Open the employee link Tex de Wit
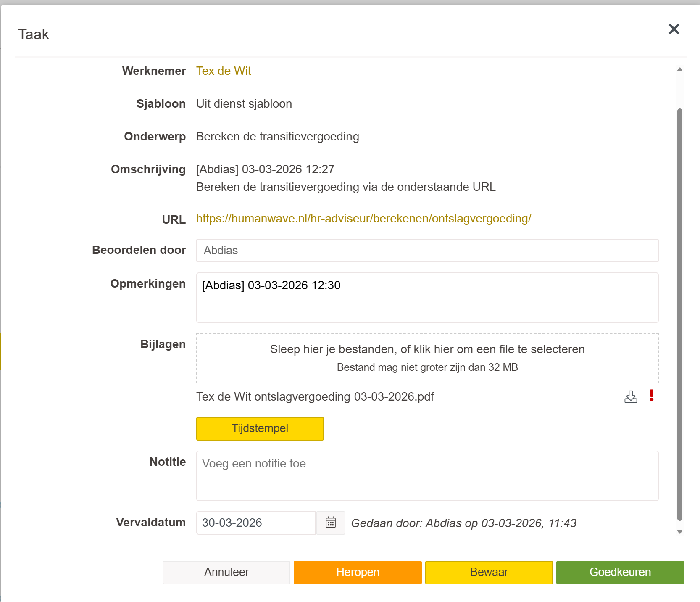The image size is (700, 602). 224,71
